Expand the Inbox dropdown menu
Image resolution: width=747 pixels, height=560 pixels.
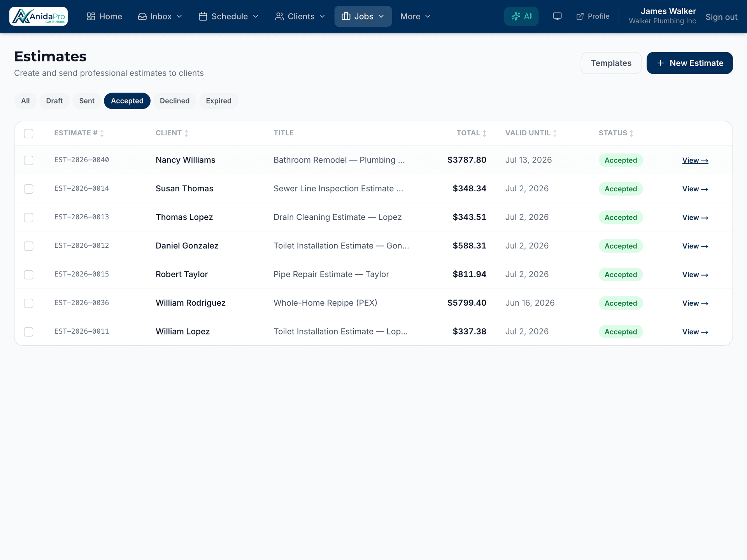click(160, 16)
